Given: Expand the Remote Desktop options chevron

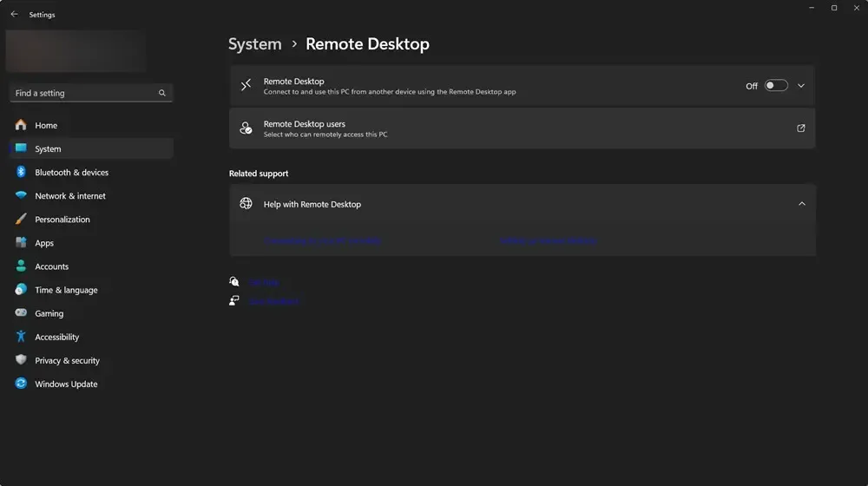Looking at the screenshot, I should tap(801, 86).
